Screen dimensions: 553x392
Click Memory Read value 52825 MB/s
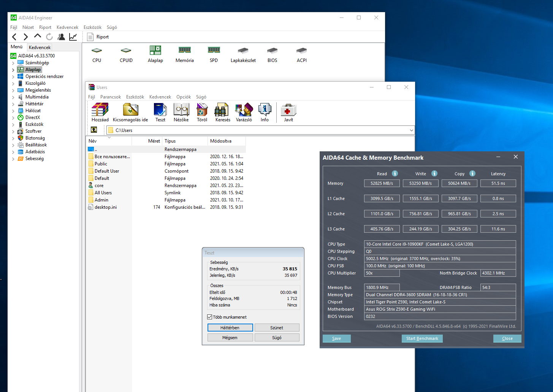382,183
